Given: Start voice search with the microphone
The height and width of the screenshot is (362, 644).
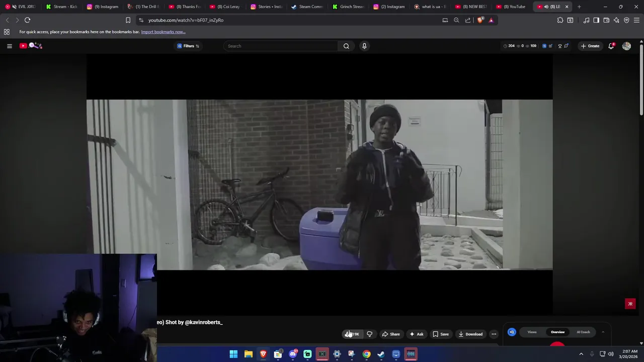Looking at the screenshot, I should click(x=364, y=46).
